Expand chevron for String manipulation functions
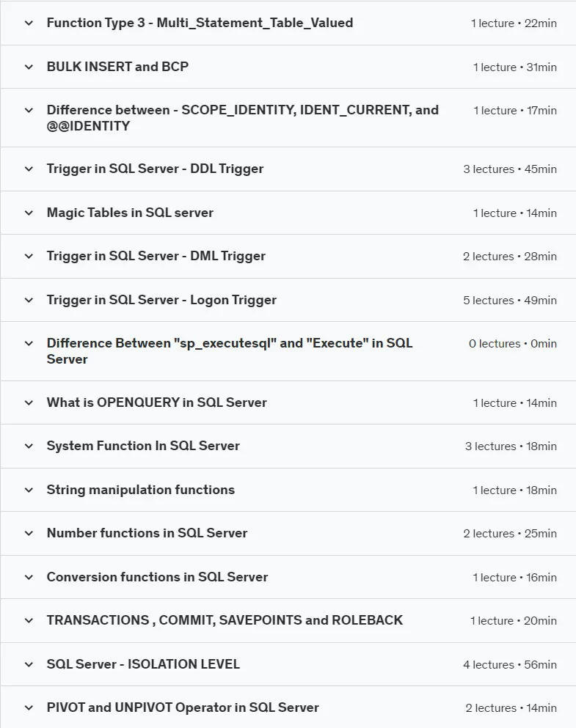The height and width of the screenshot is (728, 576). [x=29, y=490]
